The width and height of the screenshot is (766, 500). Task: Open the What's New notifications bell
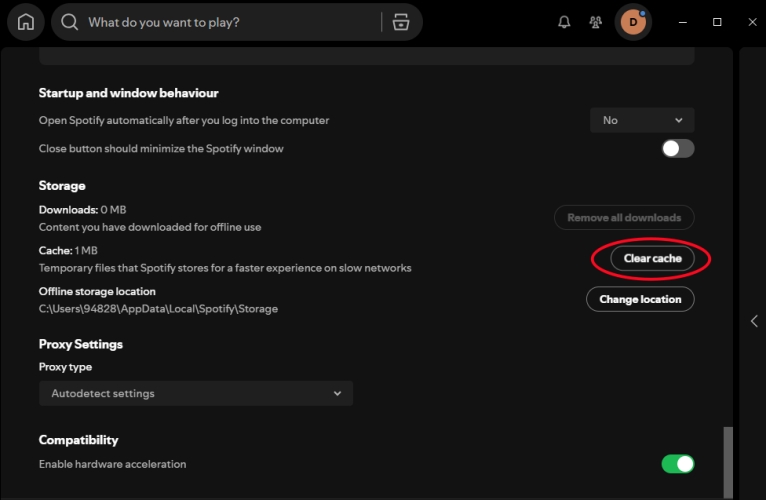coord(564,22)
